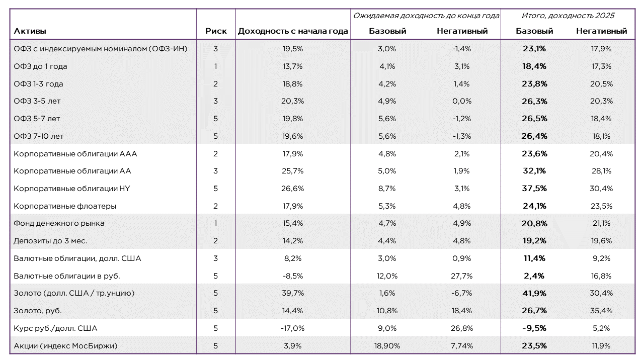Select the 41,9% bold total cell
Viewport: 644px width, 362px height.
(534, 293)
